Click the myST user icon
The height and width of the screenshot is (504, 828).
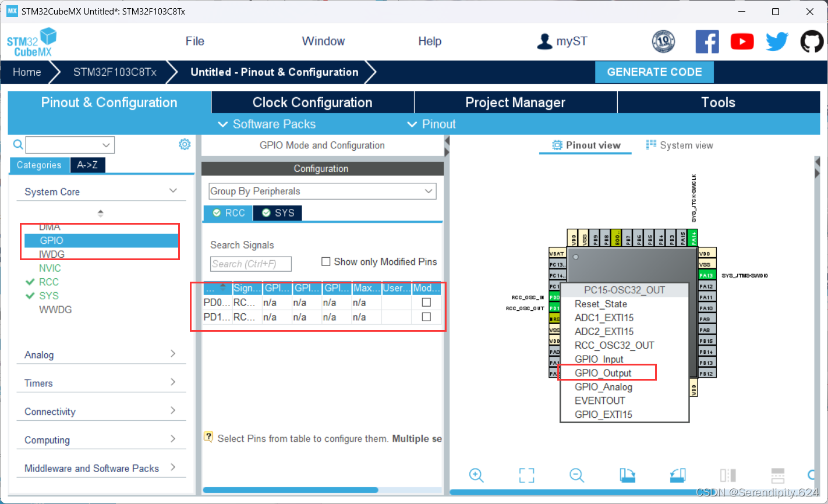[544, 41]
